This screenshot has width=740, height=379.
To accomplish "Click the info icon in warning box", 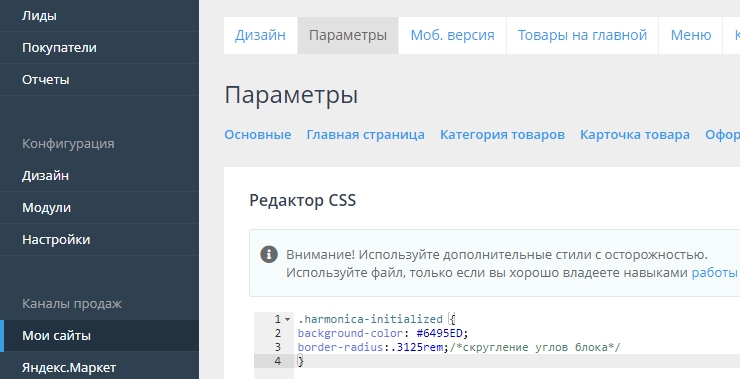I will click(x=269, y=255).
